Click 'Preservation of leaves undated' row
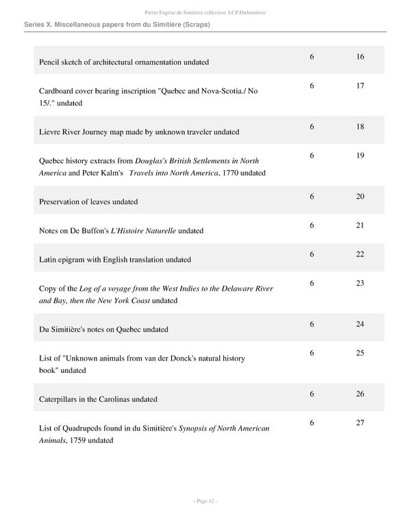 point(88,202)
